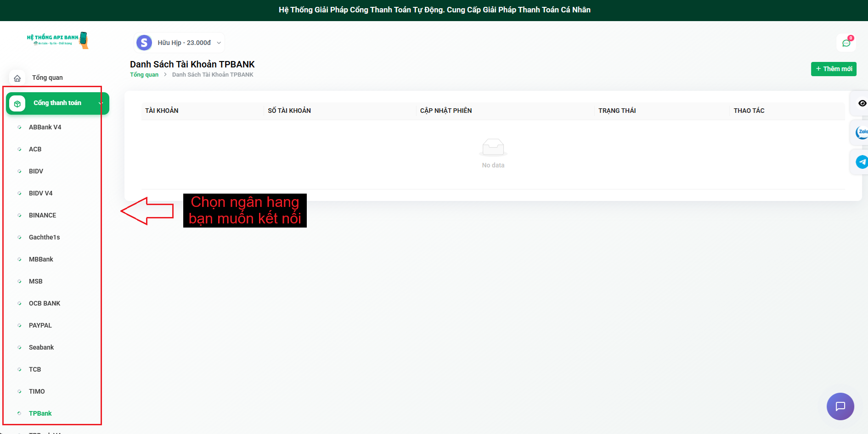Toggle the eye visibility button
Viewport: 868px width, 434px height.
point(862,103)
